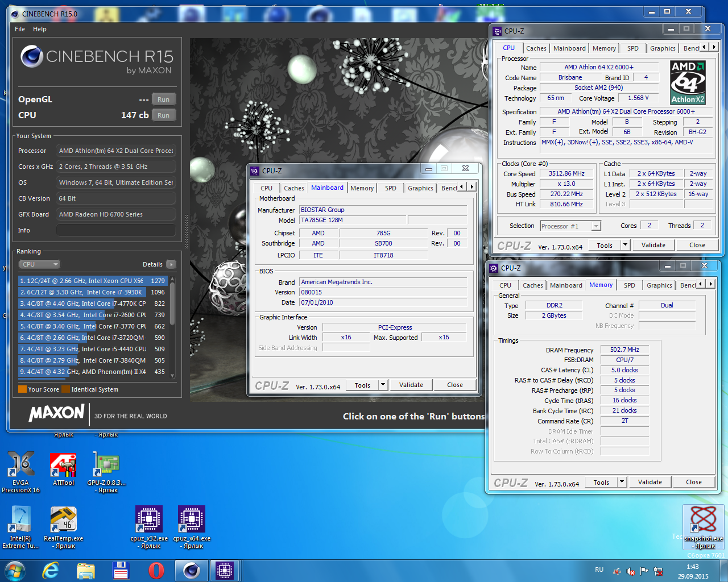The height and width of the screenshot is (582, 728).
Task: Expand ranking Details arrow button
Action: 171,264
